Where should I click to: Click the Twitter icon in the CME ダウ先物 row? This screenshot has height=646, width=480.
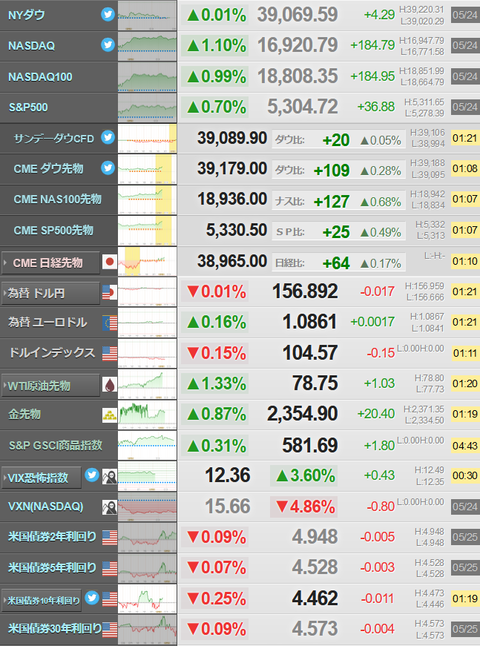pyautogui.click(x=108, y=168)
